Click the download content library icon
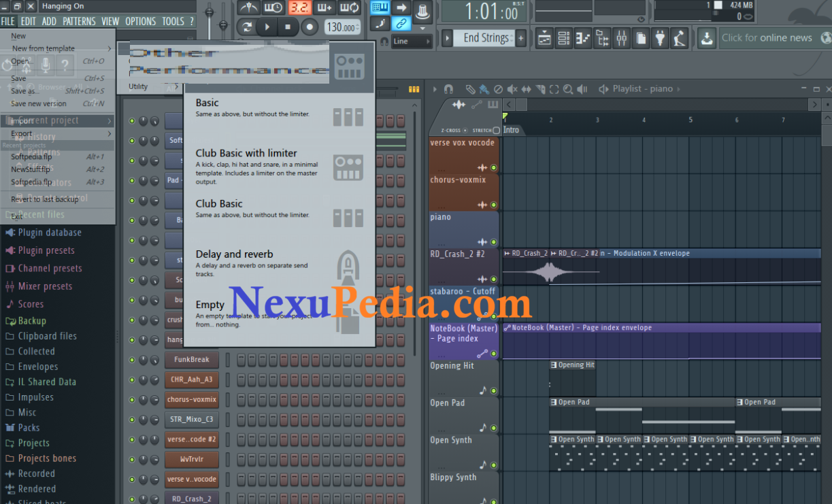 (x=707, y=38)
